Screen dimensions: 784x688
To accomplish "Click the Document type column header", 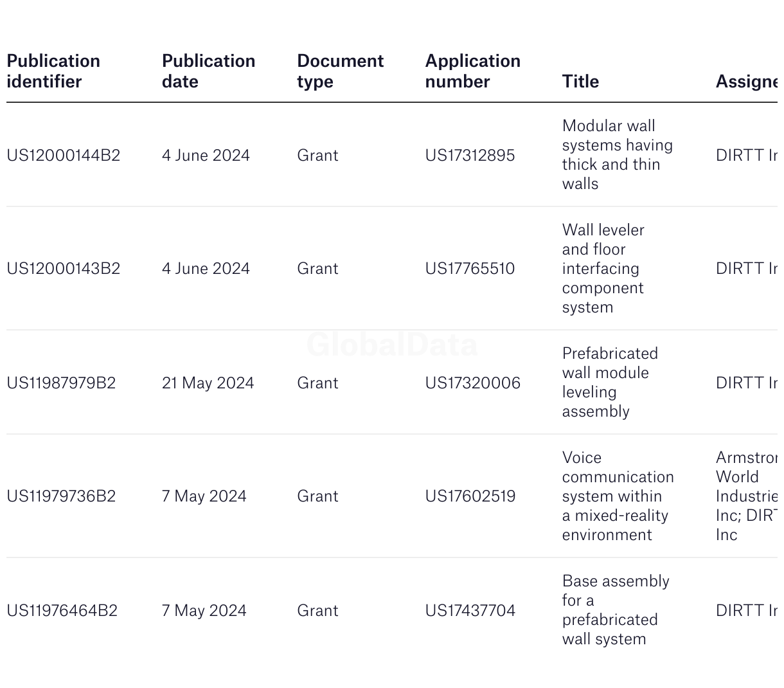I will point(341,71).
